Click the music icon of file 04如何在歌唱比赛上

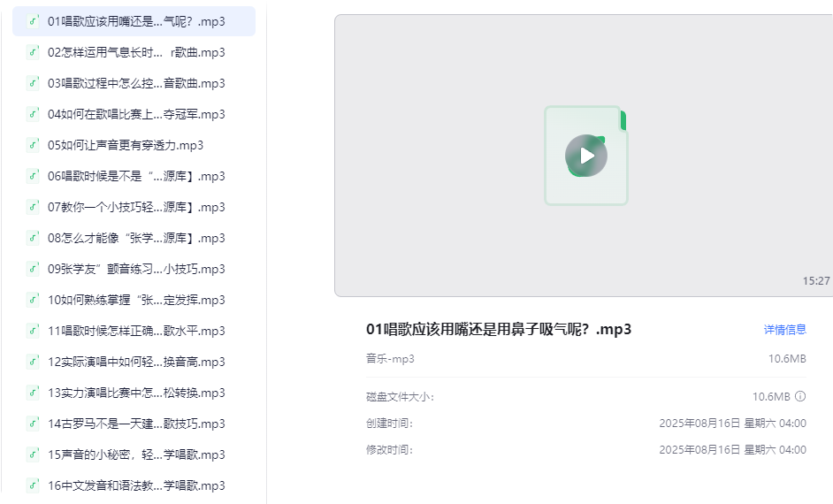(x=33, y=114)
